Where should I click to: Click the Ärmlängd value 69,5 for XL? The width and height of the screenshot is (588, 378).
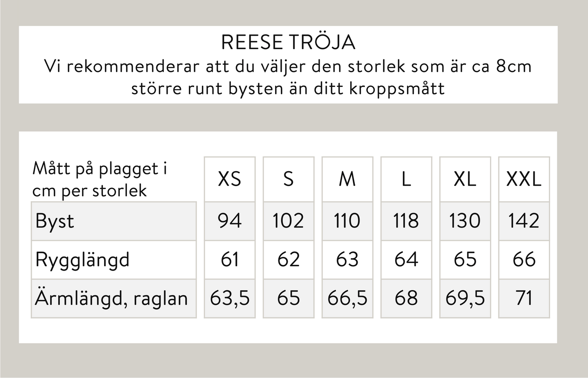pos(465,298)
